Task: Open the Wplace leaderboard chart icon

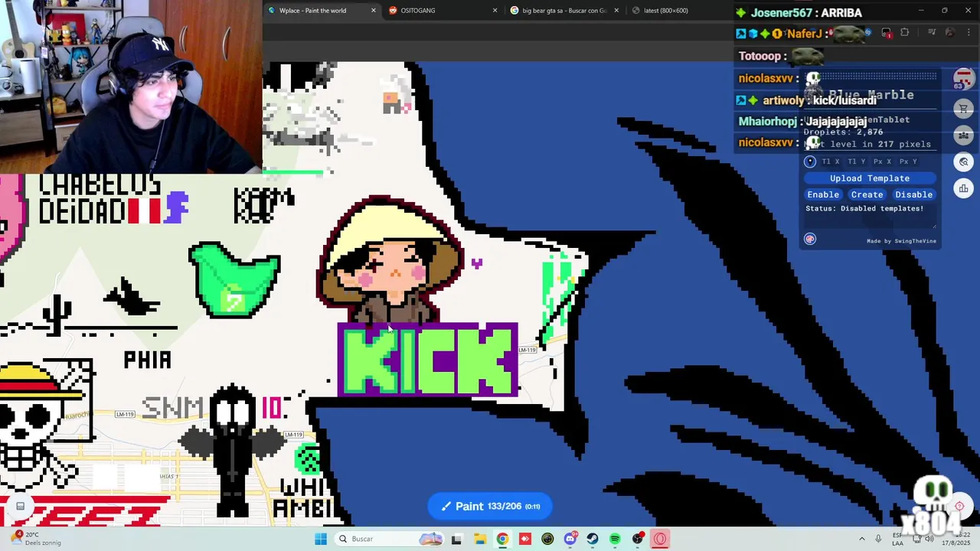Action: point(964,188)
